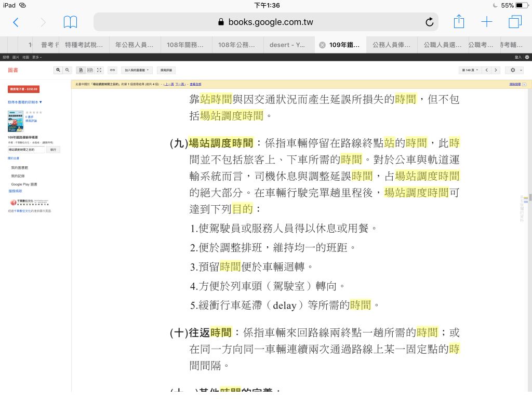The image size is (532, 399).
Task: Switch to single-page view icon
Action: [x=81, y=70]
